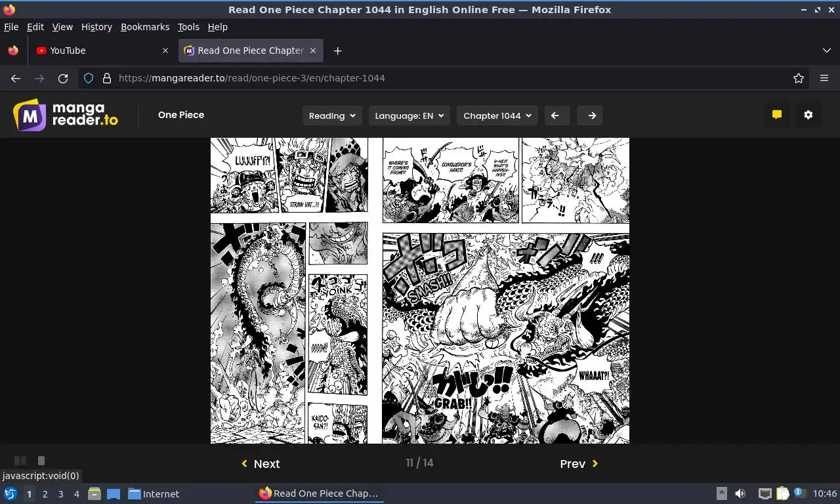Open the Internet folder launcher
The image size is (840, 504).
coord(154,493)
